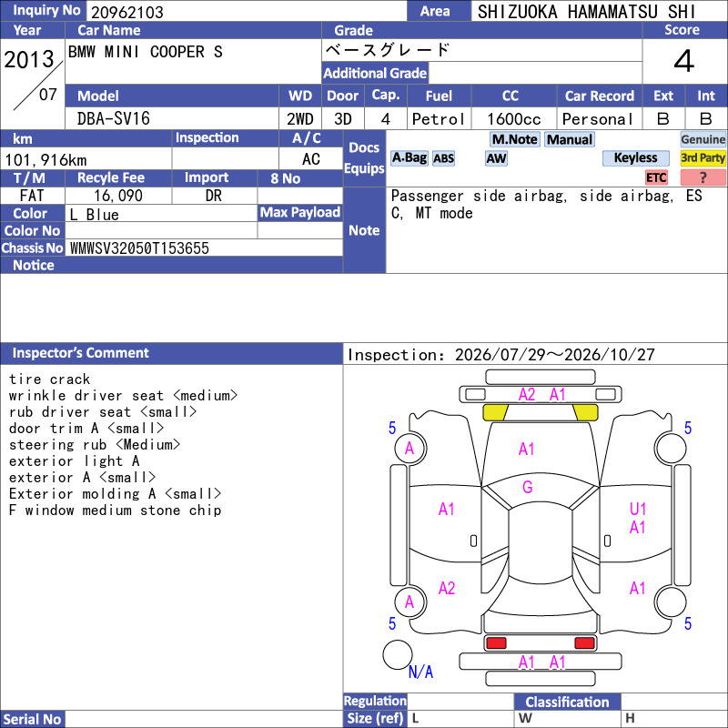
Task: Click the Size (ref) label
Action: click(375, 718)
